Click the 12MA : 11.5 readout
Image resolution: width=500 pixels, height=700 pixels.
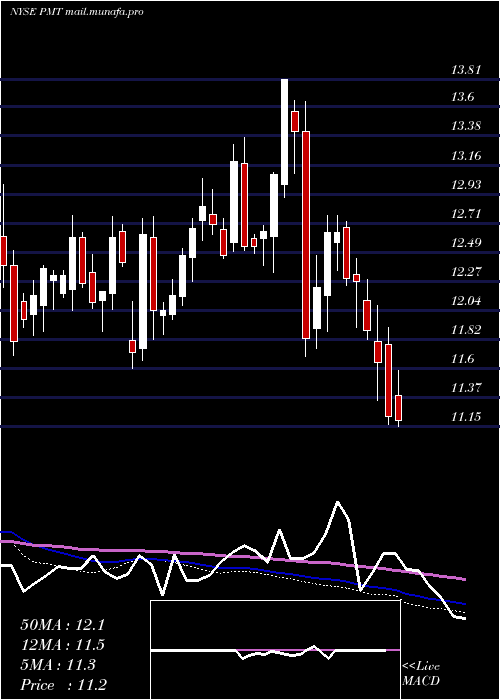[62, 645]
